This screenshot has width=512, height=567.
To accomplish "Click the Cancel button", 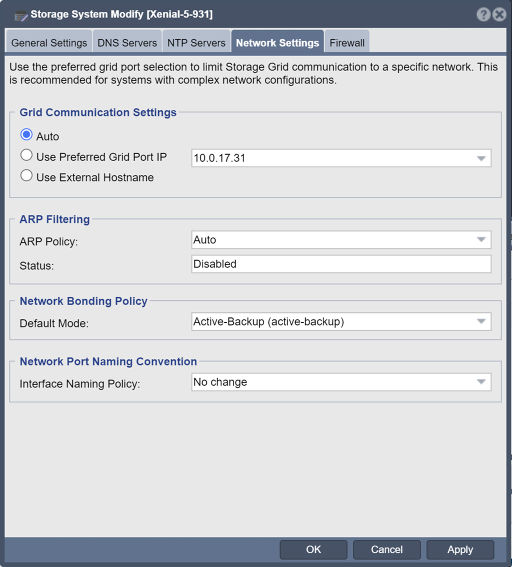I will [x=387, y=550].
